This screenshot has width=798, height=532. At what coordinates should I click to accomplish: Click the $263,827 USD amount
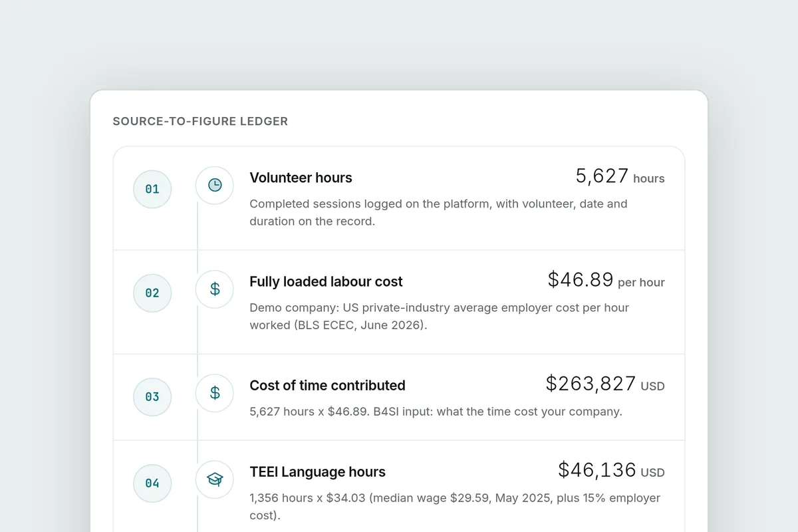coord(605,384)
